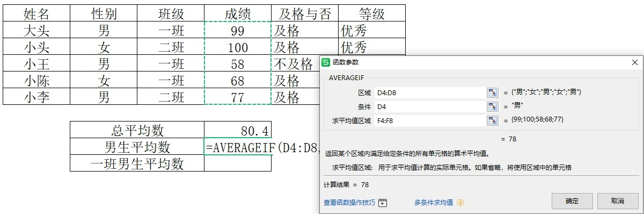Select the 男生平均数 label cell
This screenshot has height=214, width=644.
137,146
